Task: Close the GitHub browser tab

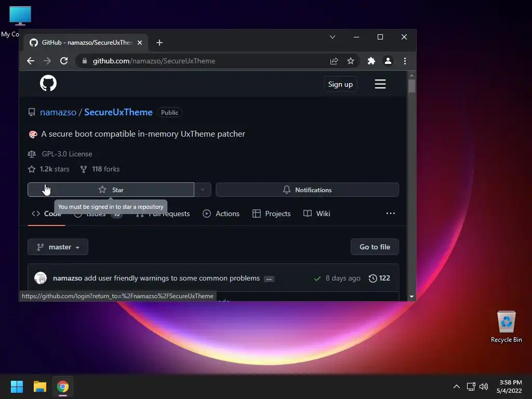Action: (139, 43)
